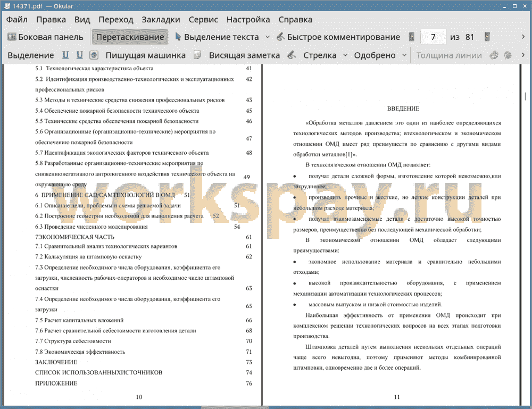This screenshot has height=409, width=532.
Task: Open the Одобрено stamp dropdown arrow
Action: [404, 55]
